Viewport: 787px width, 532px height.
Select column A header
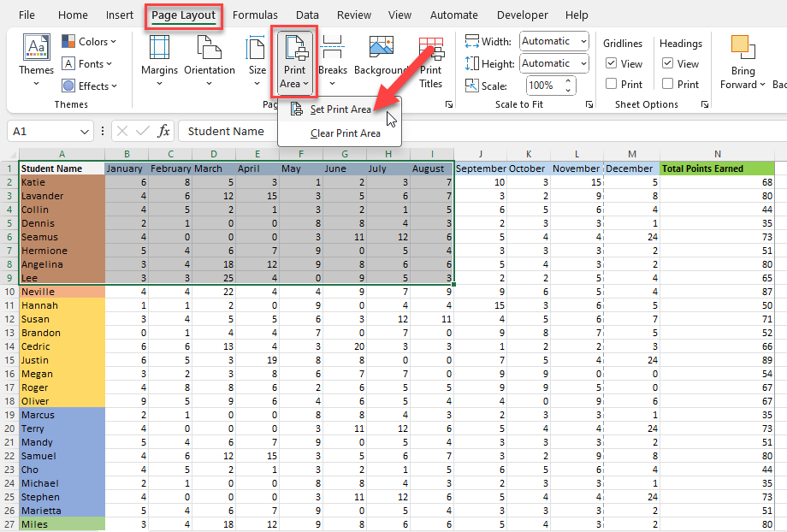[62, 154]
